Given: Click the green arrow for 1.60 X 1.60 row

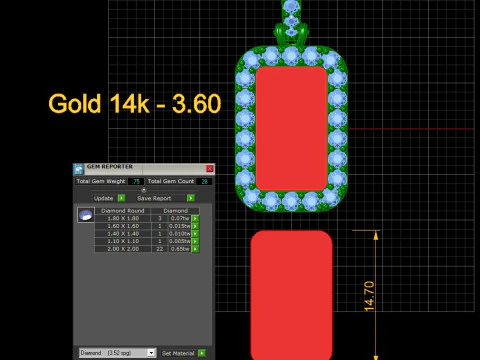Looking at the screenshot, I should (x=195, y=226).
